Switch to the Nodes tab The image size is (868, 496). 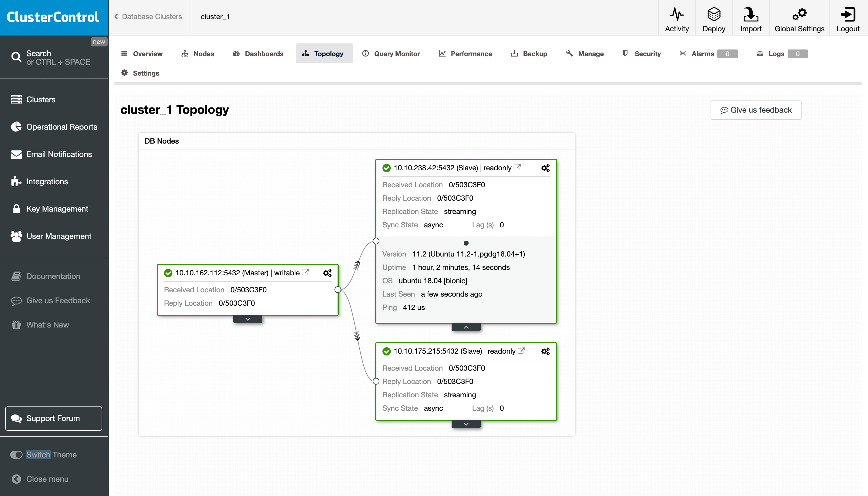(x=198, y=53)
